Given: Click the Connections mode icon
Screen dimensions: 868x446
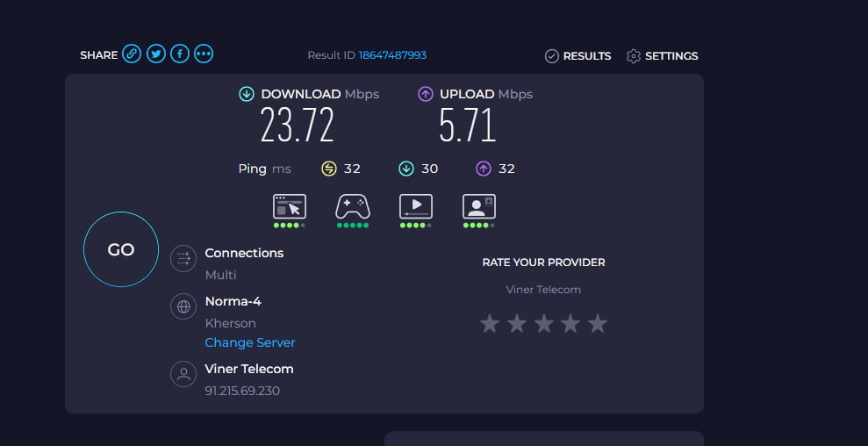Looking at the screenshot, I should (x=183, y=259).
